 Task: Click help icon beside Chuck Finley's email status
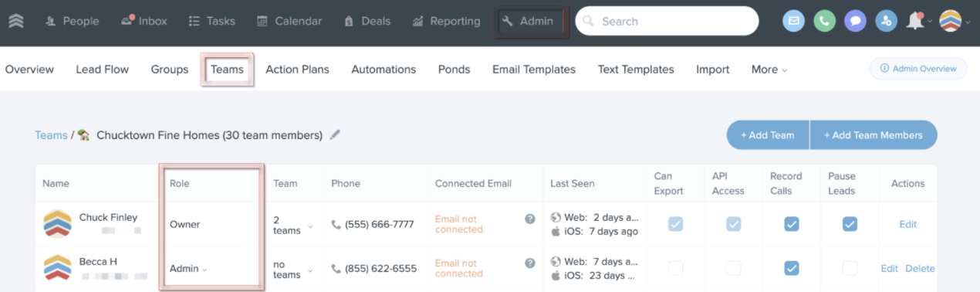pyautogui.click(x=530, y=219)
